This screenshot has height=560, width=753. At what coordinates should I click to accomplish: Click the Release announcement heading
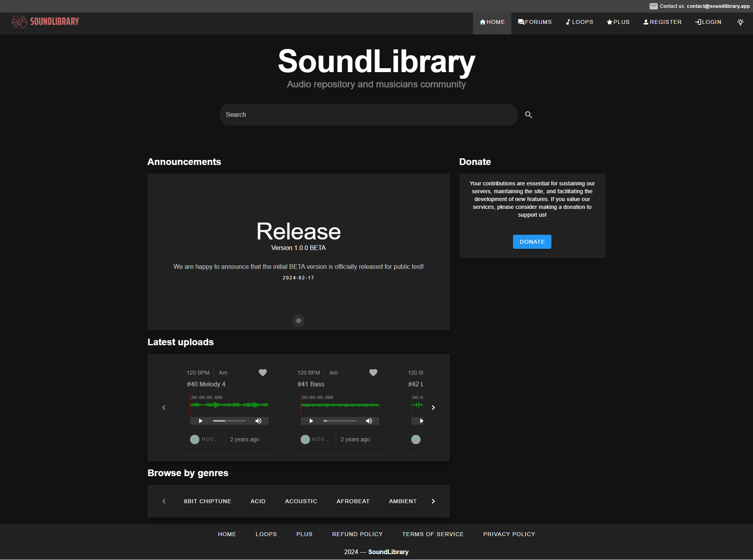coord(298,231)
